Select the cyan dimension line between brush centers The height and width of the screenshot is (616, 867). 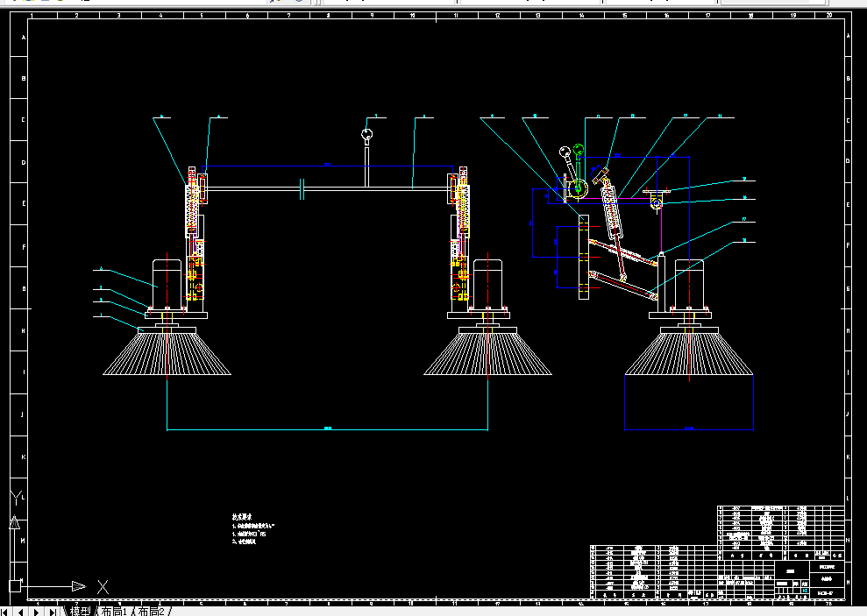coord(327,429)
